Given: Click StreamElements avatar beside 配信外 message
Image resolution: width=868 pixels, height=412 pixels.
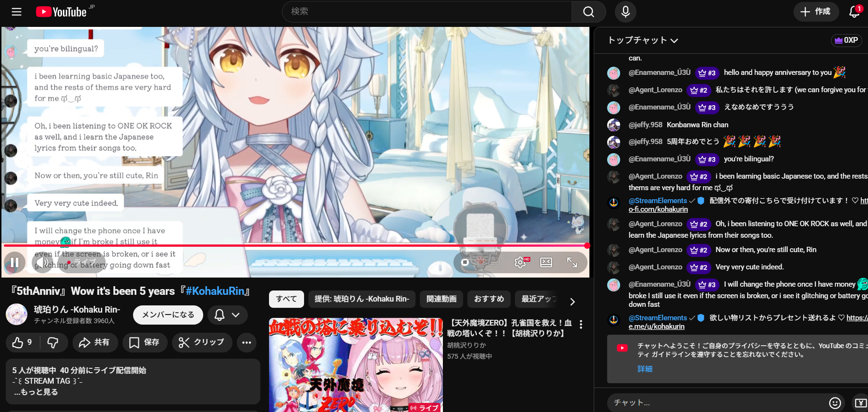Looking at the screenshot, I should [614, 202].
